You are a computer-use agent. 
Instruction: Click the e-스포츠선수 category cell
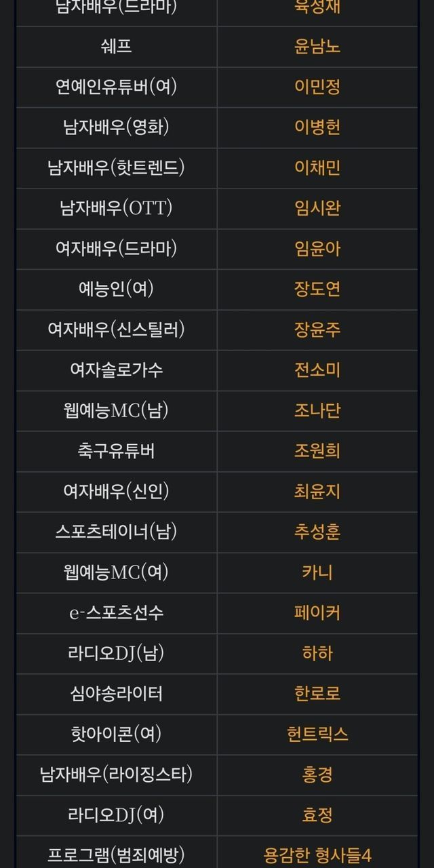pos(116,613)
